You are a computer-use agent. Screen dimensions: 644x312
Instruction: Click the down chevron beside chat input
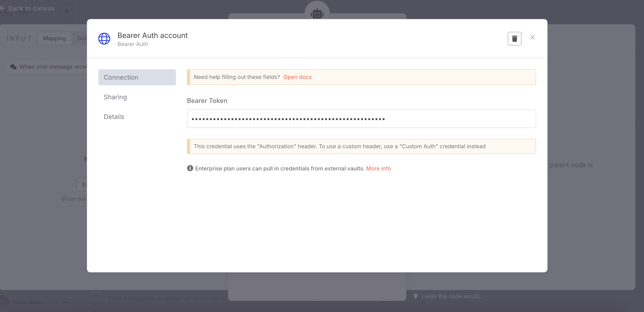96,304
